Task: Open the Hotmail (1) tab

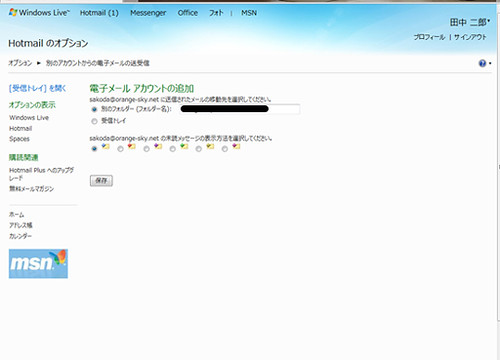Action: 99,13
